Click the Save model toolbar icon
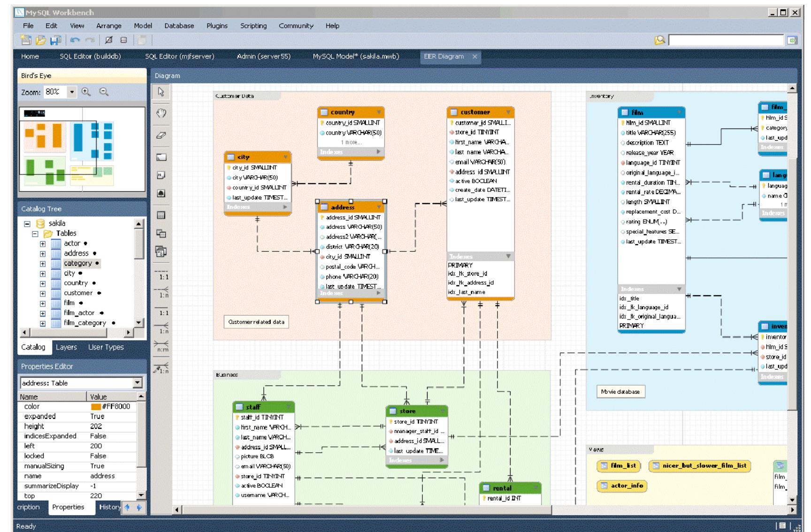Viewport: 811px width, 532px height. tap(55, 40)
